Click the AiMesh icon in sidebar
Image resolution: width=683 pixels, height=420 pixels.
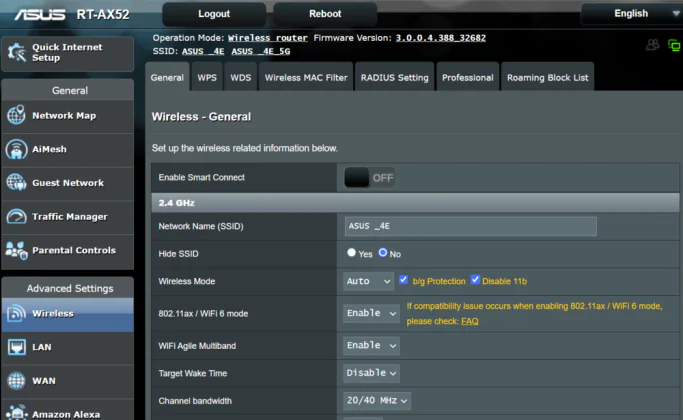pyautogui.click(x=17, y=149)
